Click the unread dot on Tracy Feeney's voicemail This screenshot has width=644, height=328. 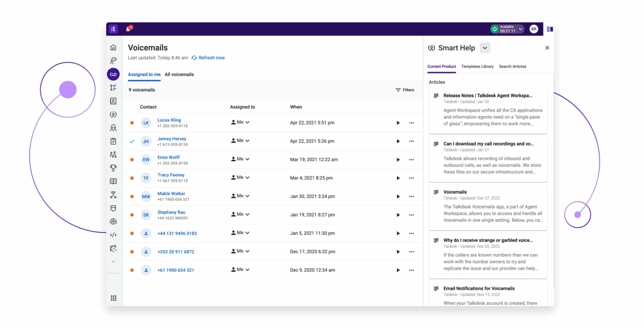[x=132, y=178]
